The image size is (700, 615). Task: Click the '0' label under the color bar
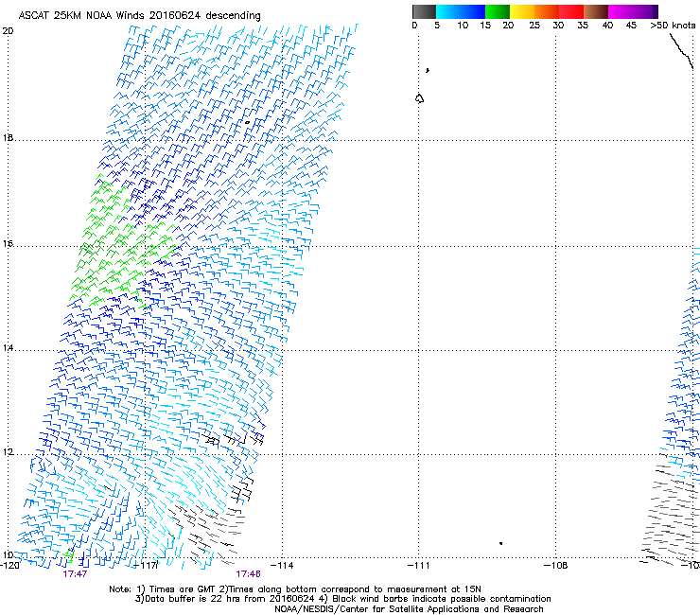tap(414, 25)
